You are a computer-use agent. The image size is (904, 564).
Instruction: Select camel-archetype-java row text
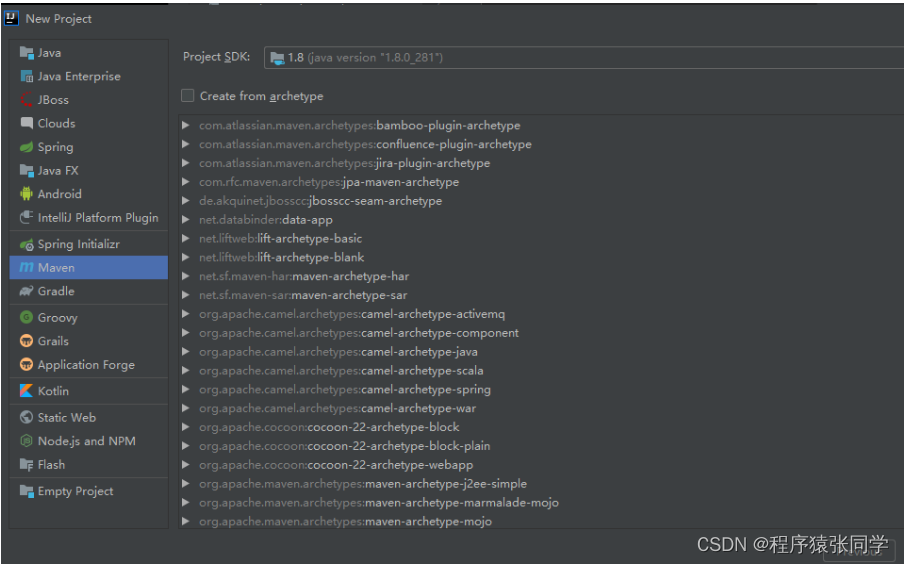[338, 352]
